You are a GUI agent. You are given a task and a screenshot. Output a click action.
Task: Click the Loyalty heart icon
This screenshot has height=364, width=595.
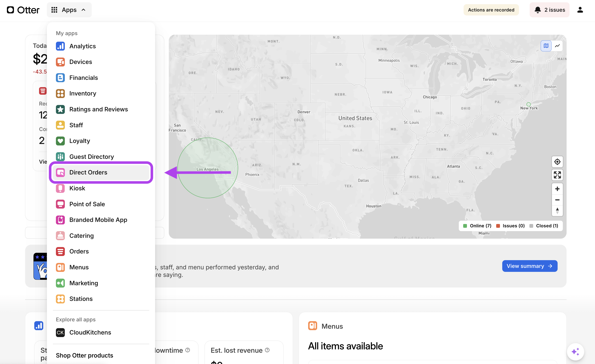[60, 141]
